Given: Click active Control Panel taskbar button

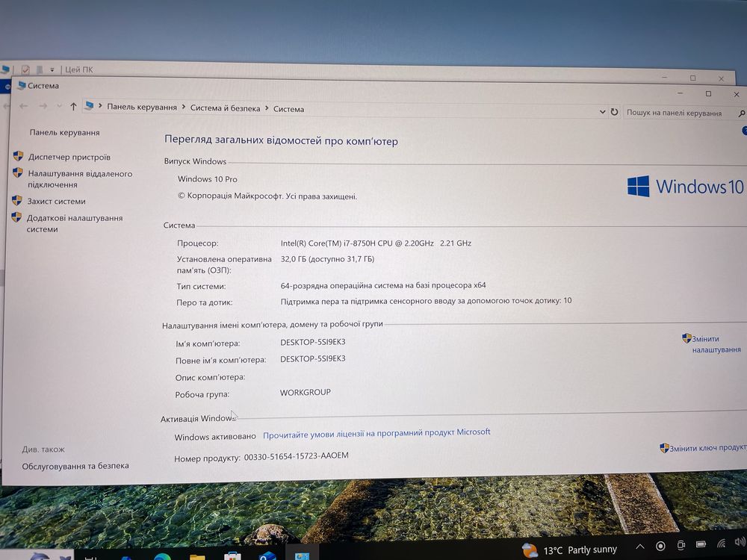Looking at the screenshot, I should pyautogui.click(x=302, y=554).
